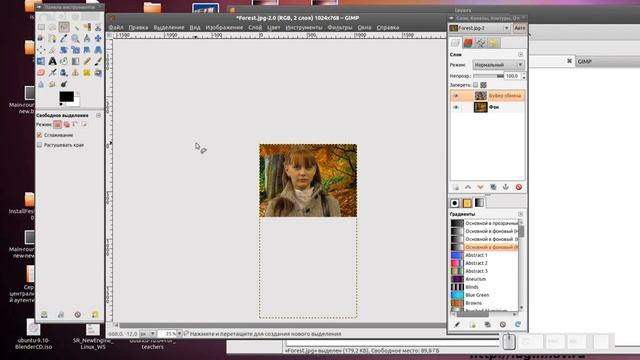640x360 pixels.
Task: Open the Файл menu
Action: point(116,28)
